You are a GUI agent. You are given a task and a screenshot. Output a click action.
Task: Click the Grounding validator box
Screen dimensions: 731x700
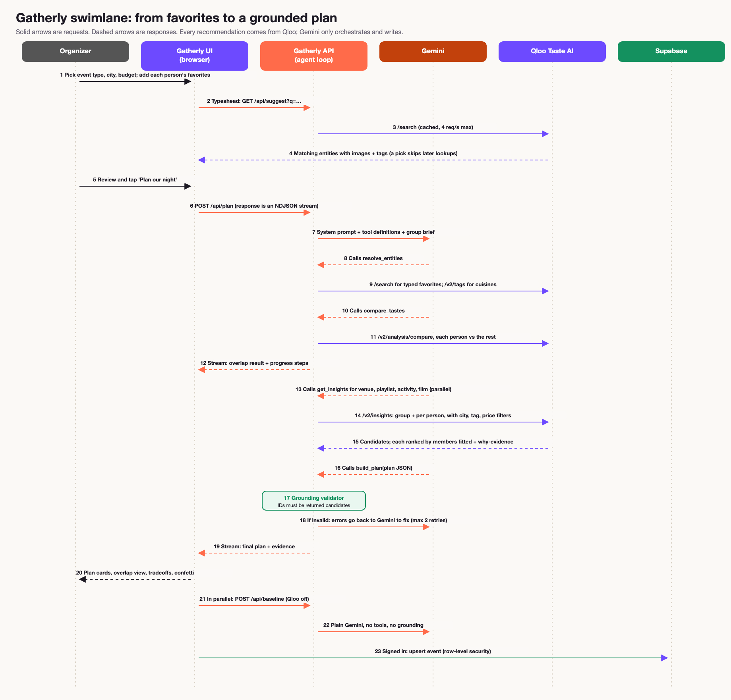point(314,501)
